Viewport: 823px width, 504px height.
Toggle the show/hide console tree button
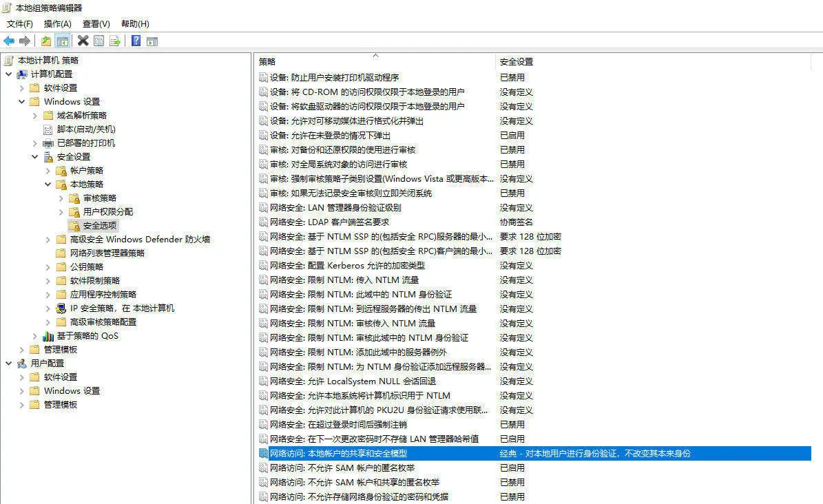point(63,41)
